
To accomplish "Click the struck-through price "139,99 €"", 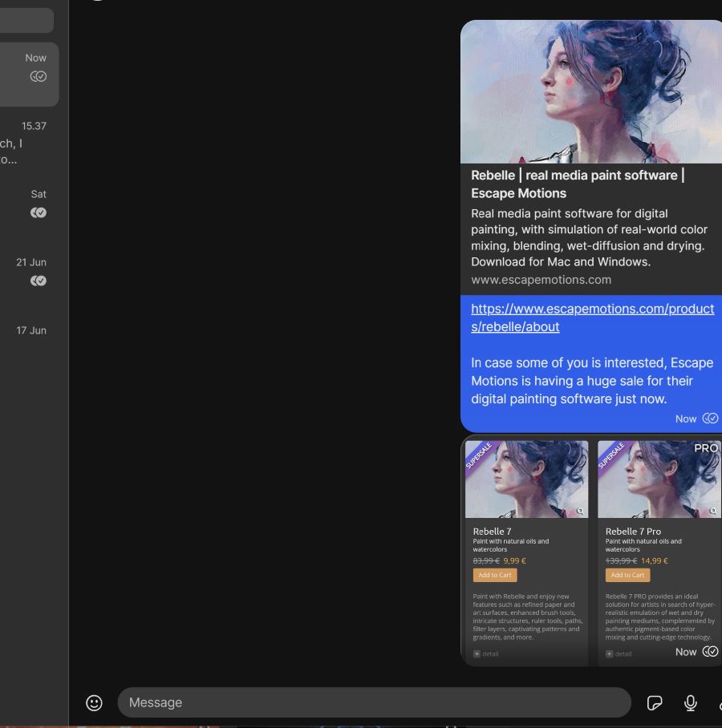I will pyautogui.click(x=621, y=560).
